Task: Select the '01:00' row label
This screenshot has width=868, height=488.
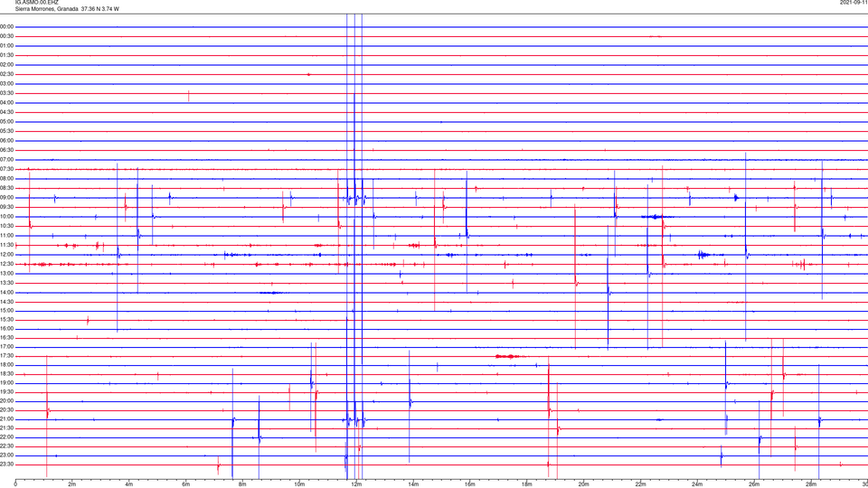Action: 7,45
